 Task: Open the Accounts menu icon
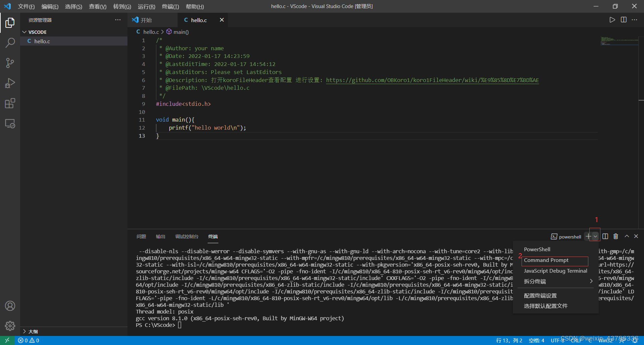click(x=10, y=306)
